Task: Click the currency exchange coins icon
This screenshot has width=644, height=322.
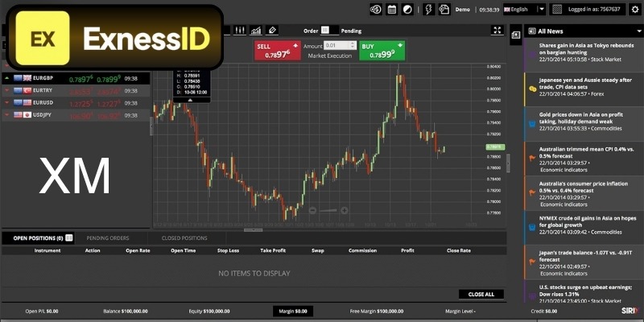Action: (376, 10)
